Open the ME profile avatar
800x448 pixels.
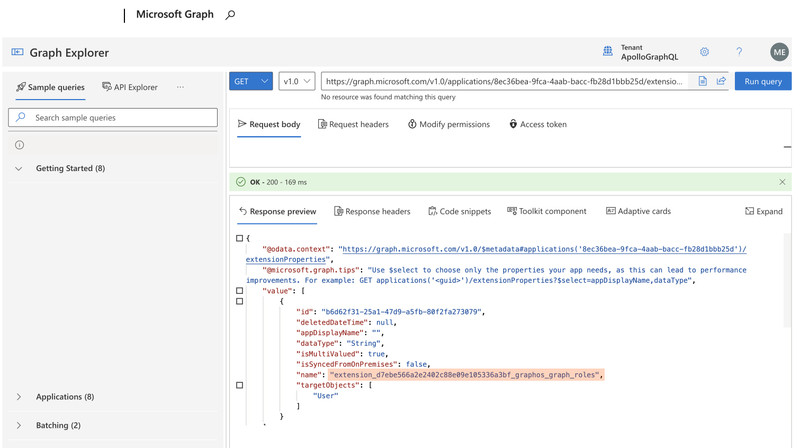pos(779,52)
